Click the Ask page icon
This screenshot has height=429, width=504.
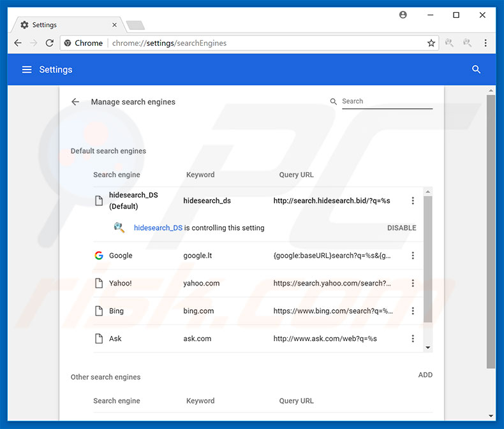click(x=99, y=338)
